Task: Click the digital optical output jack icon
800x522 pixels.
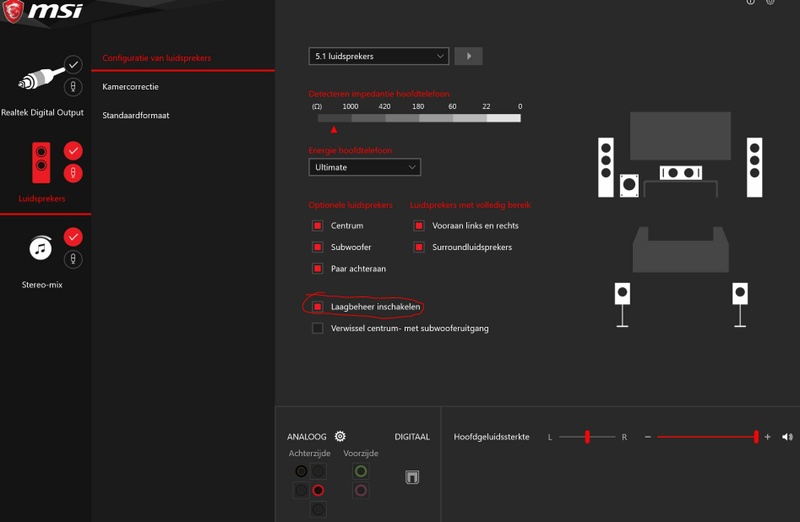Action: tap(412, 477)
